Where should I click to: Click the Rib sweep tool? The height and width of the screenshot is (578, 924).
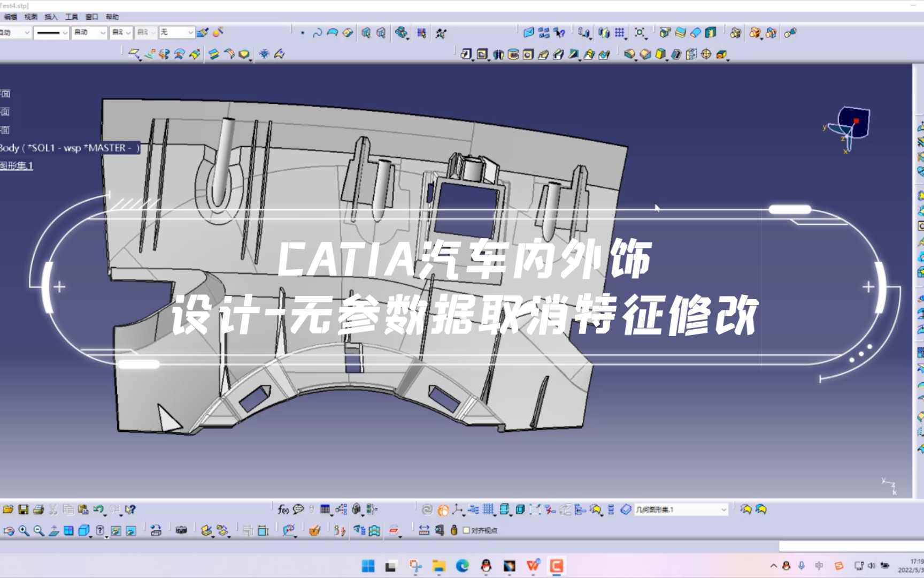tap(543, 54)
